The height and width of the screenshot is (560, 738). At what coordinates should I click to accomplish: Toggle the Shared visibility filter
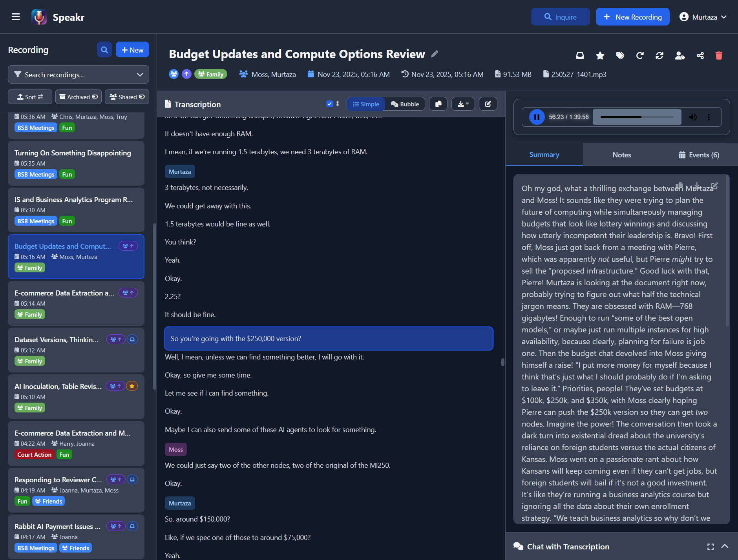coord(126,97)
